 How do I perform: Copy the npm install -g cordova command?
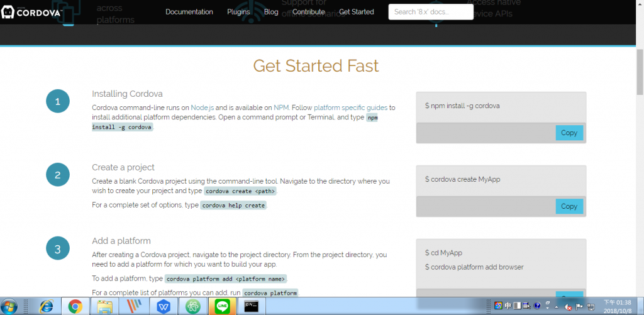click(x=569, y=133)
